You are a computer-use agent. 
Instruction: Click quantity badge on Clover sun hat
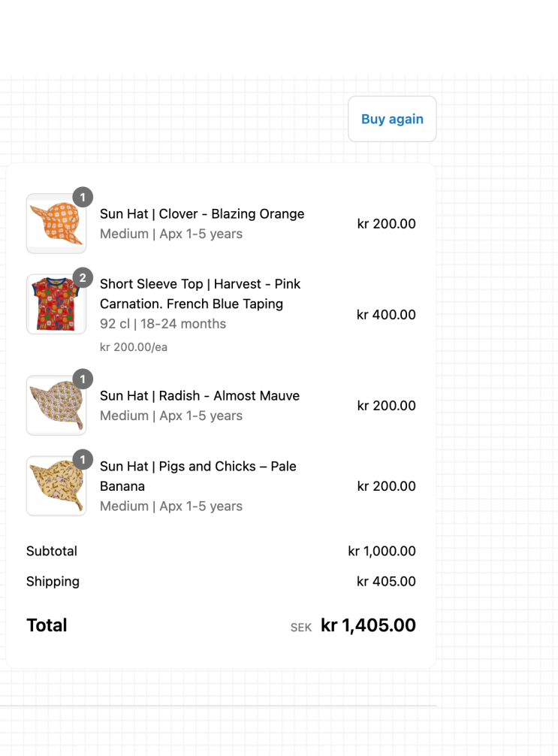click(x=83, y=198)
